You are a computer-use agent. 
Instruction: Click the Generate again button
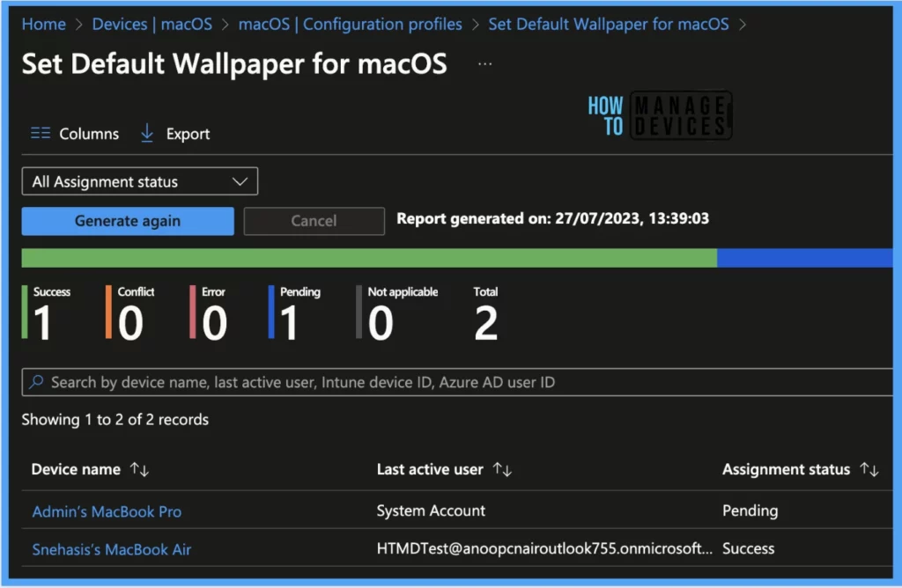click(x=128, y=221)
